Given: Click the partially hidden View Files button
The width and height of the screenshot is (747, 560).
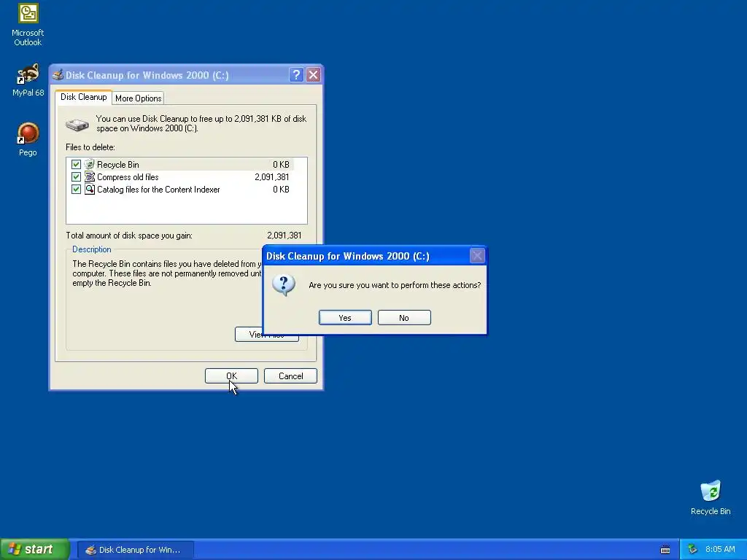Looking at the screenshot, I should coord(249,334).
